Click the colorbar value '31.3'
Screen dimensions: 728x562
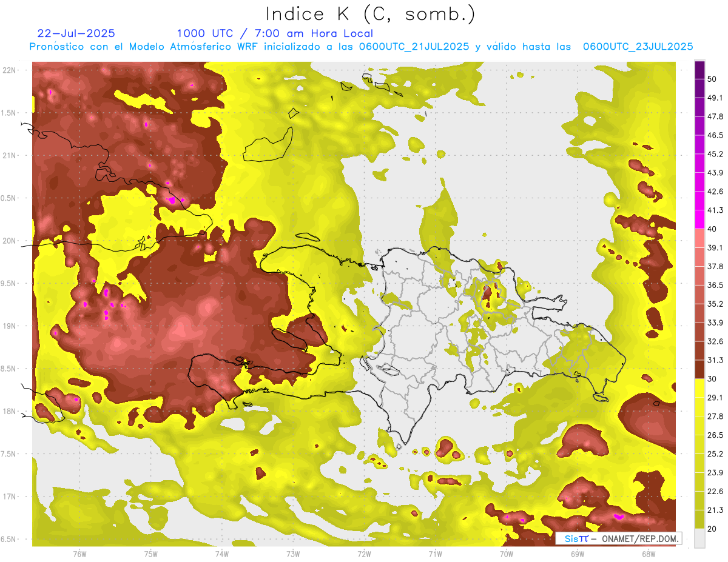point(715,360)
